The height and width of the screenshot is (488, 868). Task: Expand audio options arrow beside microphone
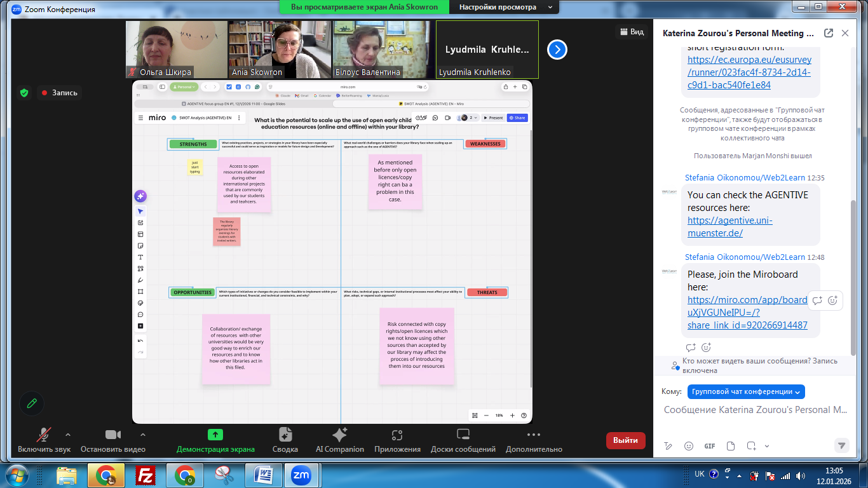click(x=68, y=435)
